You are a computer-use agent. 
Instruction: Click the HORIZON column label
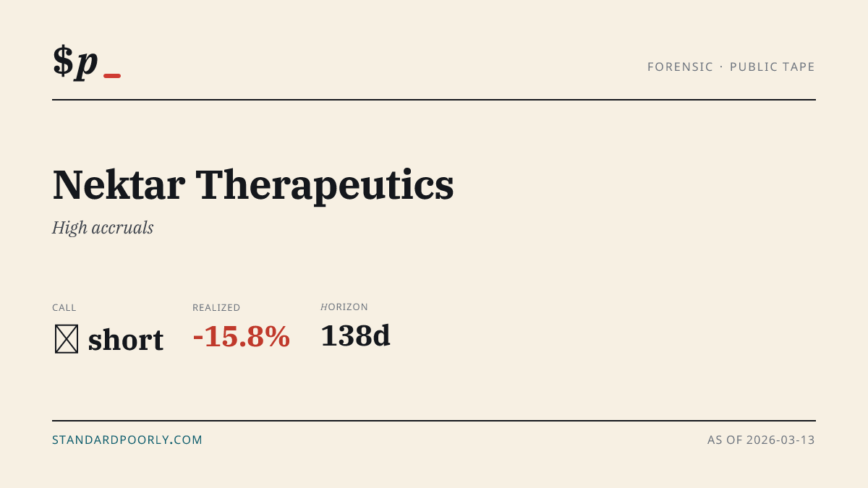coord(344,307)
